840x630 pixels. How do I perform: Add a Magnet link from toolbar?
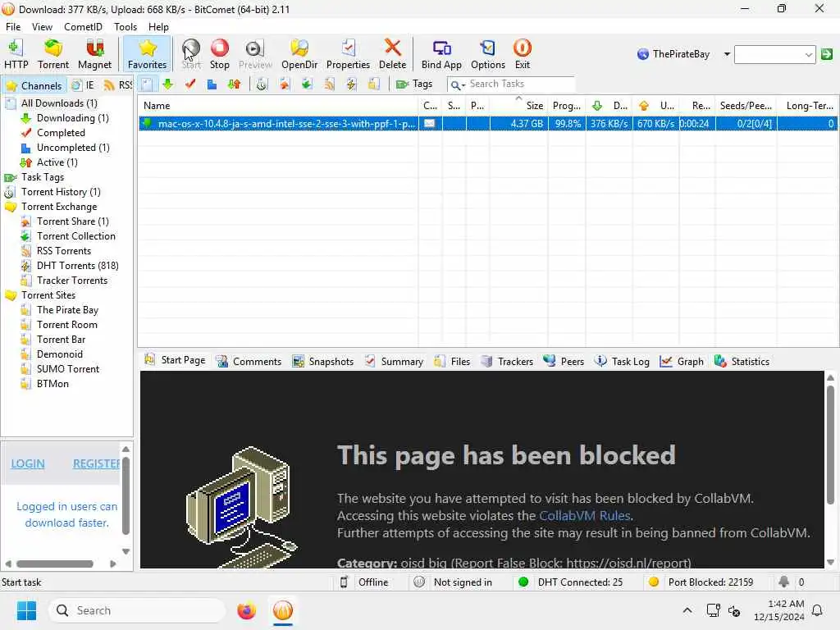94,54
